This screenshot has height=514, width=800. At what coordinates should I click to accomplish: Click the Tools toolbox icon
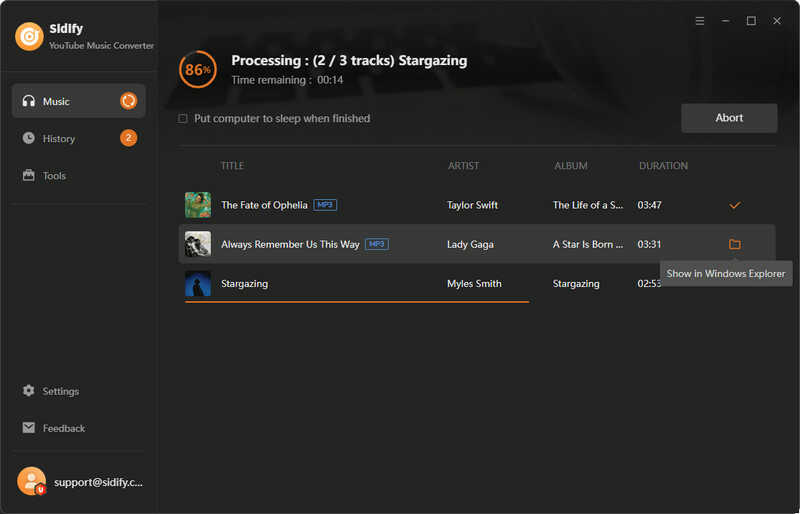pyautogui.click(x=29, y=175)
